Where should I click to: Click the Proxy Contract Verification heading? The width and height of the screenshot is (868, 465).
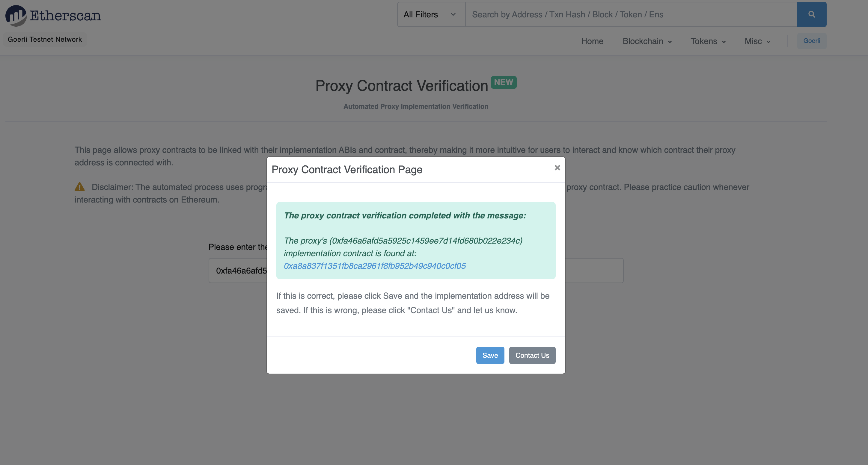coord(402,86)
